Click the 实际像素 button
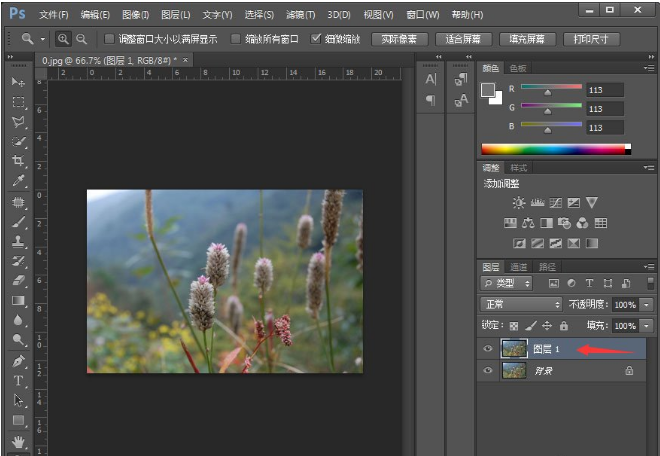Viewport: 660px width, 456px height. pyautogui.click(x=400, y=39)
